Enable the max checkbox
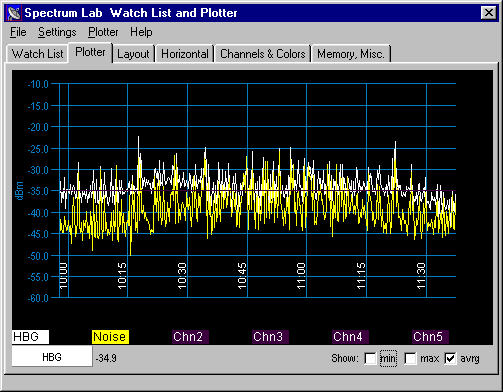 (410, 359)
